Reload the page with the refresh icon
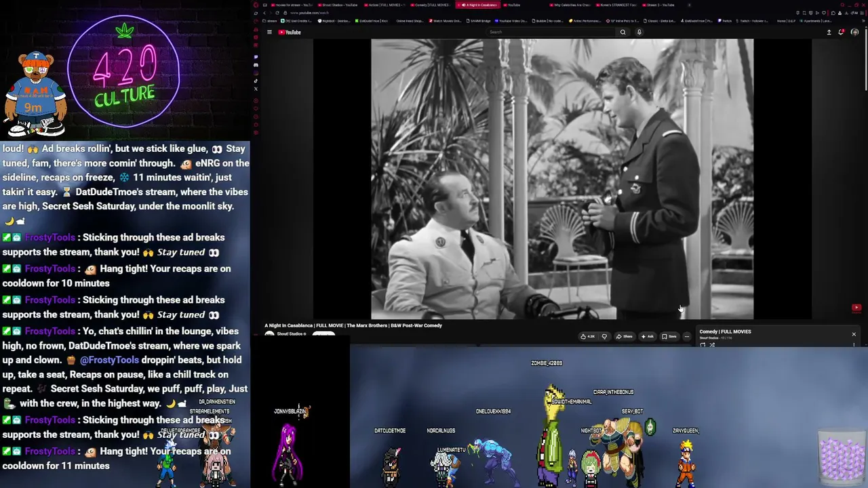This screenshot has height=488, width=868. pos(277,13)
